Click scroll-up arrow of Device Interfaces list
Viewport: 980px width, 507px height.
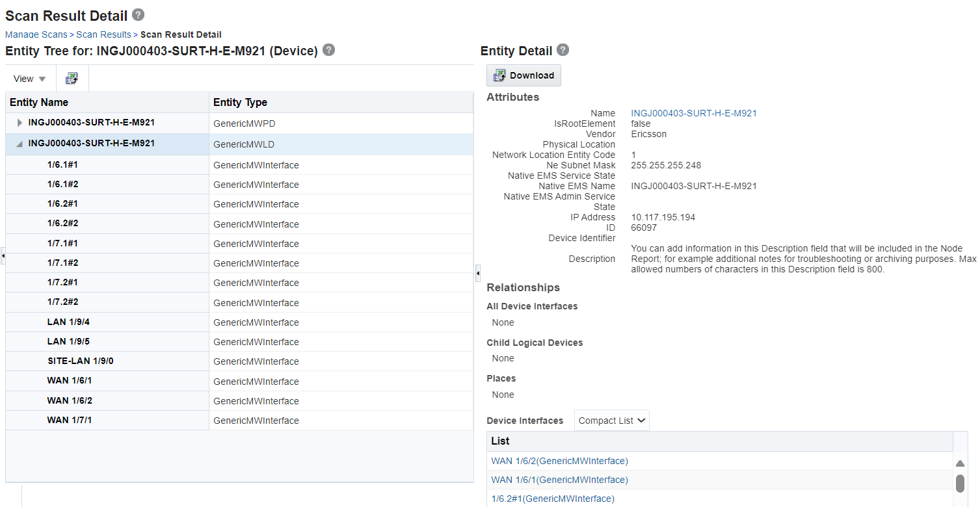click(x=959, y=463)
